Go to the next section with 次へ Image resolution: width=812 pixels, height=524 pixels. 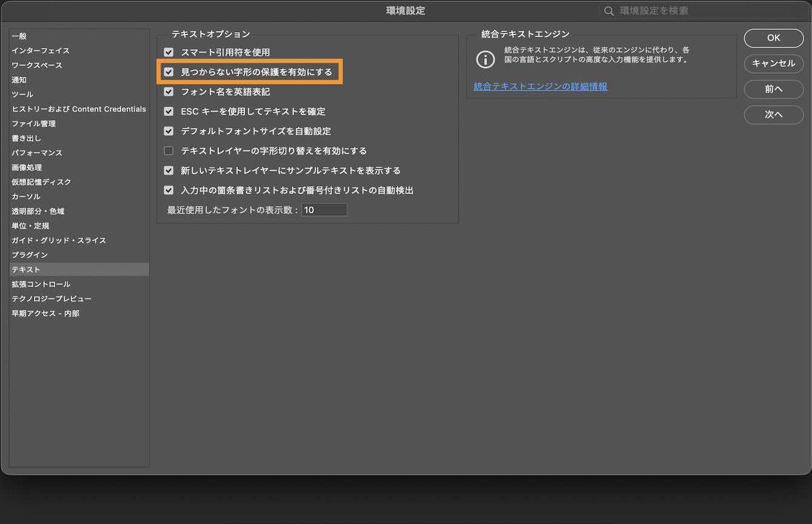pyautogui.click(x=773, y=115)
